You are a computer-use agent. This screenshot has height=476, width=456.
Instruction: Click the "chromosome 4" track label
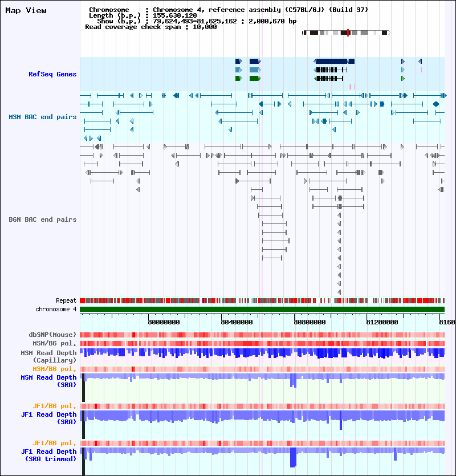coord(56,309)
